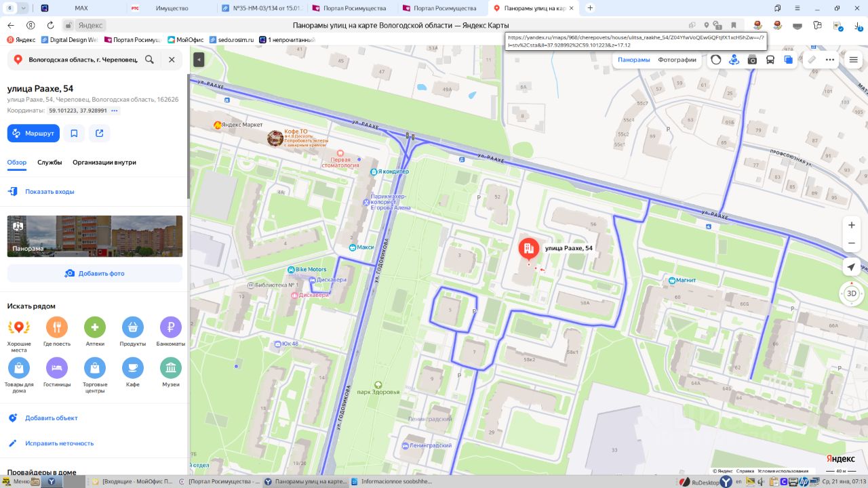Clear the search with the X icon
Viewport: 868px width, 488px height.
click(x=172, y=60)
